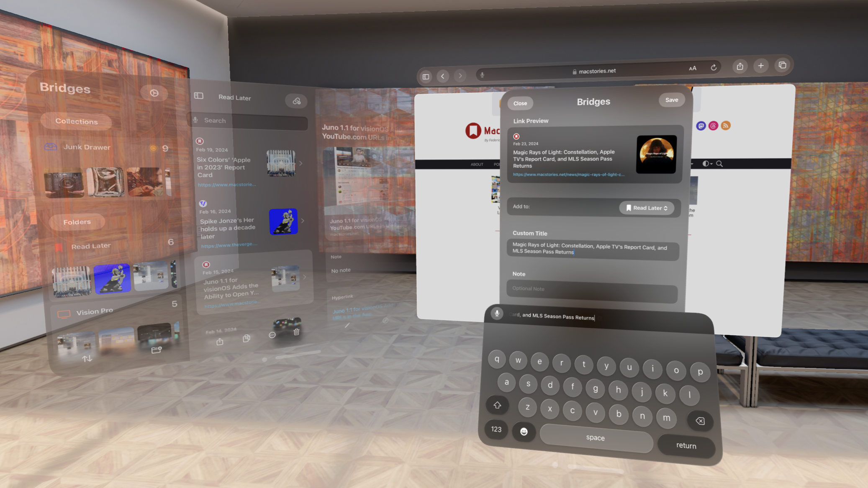Screen dimensions: 868x488
Task: Click the Save button in Bridges dialog
Action: tap(671, 100)
